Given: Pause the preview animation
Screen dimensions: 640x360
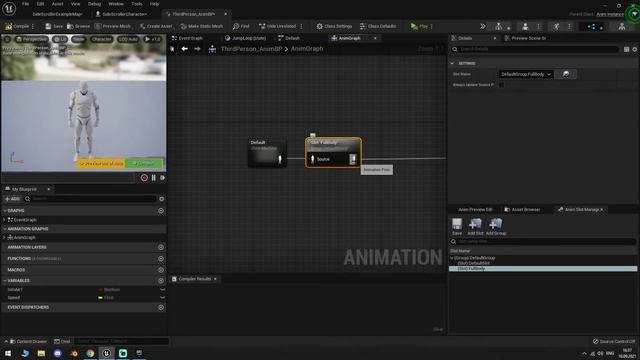Looking at the screenshot, I should pos(154,178).
